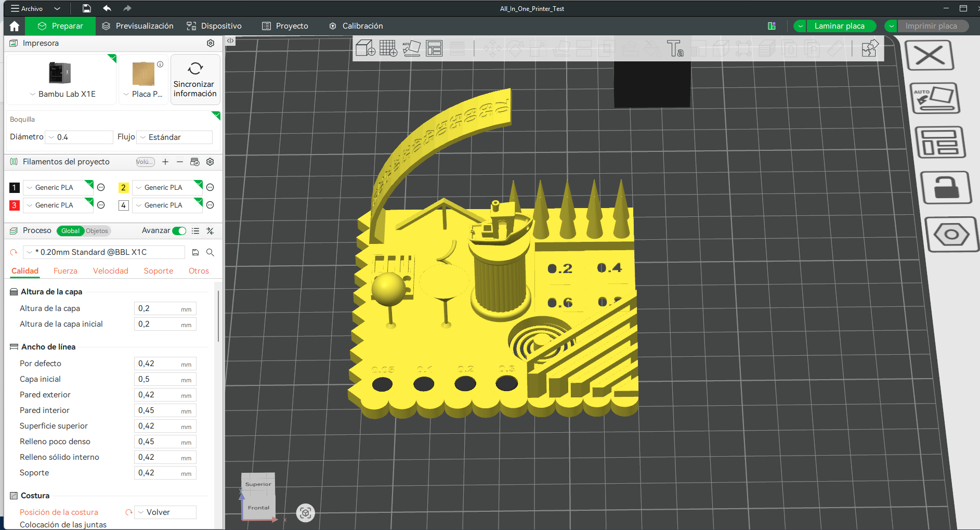Viewport: 980px width, 530px height.
Task: Open the process settings list icon
Action: click(x=195, y=231)
